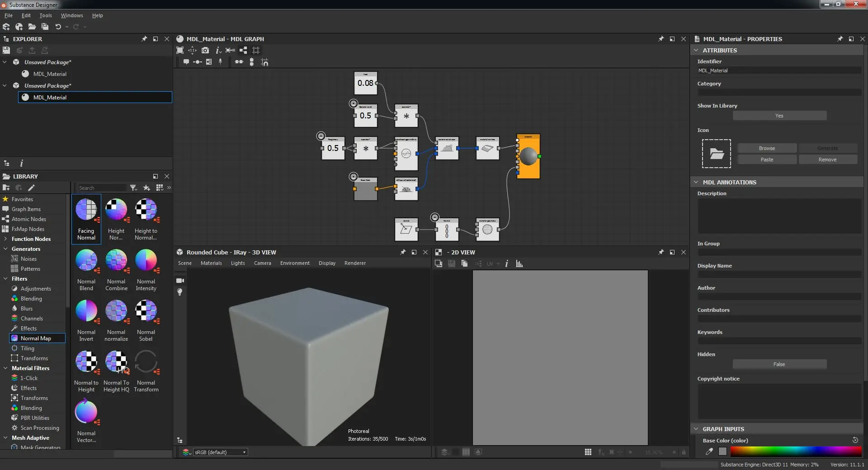
Task: Click the camera screenshot icon in MDL graph toolbar
Action: [x=205, y=50]
